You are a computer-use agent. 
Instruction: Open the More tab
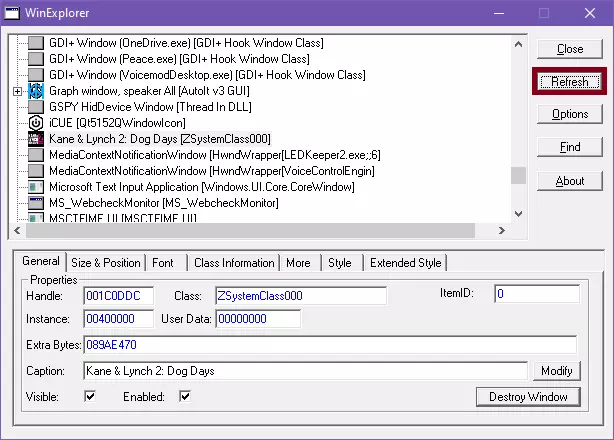(x=298, y=263)
